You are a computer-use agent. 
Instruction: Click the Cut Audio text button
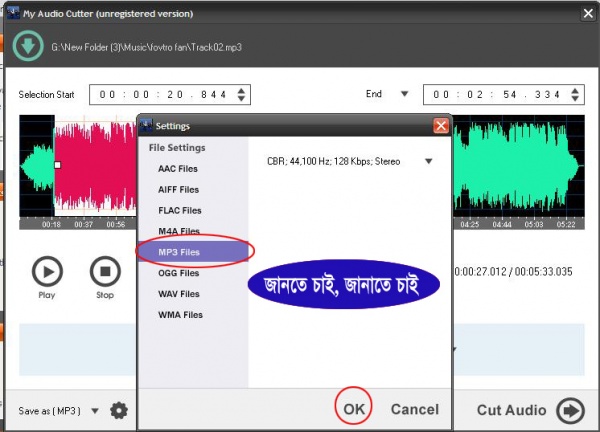[x=512, y=410]
